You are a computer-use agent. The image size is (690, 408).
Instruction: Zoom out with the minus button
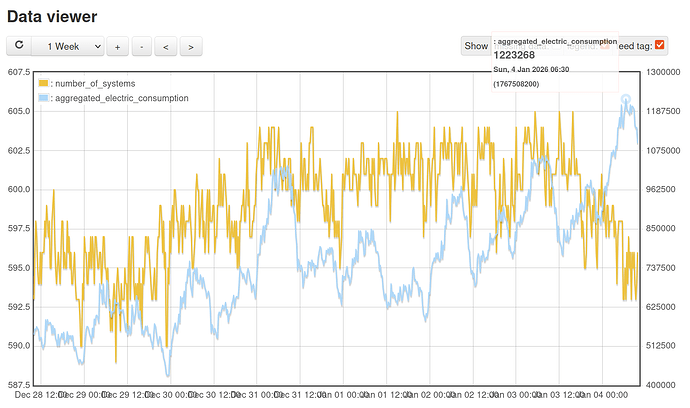(x=143, y=46)
